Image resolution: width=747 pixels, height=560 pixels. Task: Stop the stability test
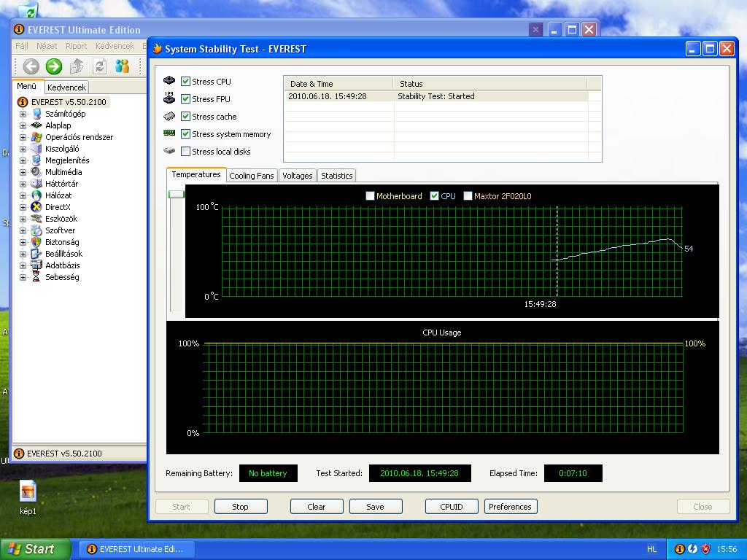(241, 507)
